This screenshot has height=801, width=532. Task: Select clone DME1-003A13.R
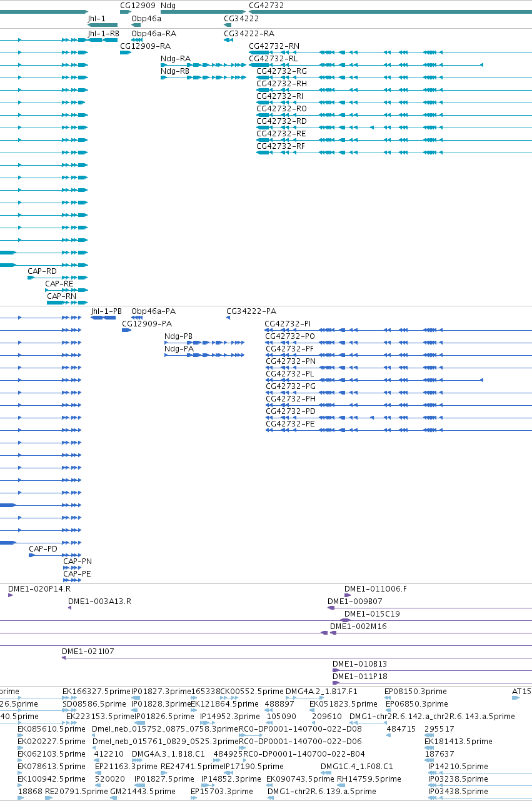pos(99,602)
